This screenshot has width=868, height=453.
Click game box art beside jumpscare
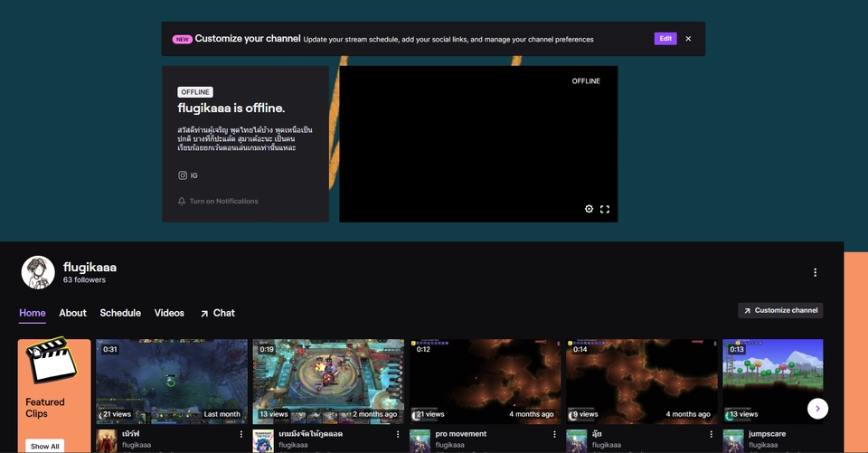pos(733,441)
